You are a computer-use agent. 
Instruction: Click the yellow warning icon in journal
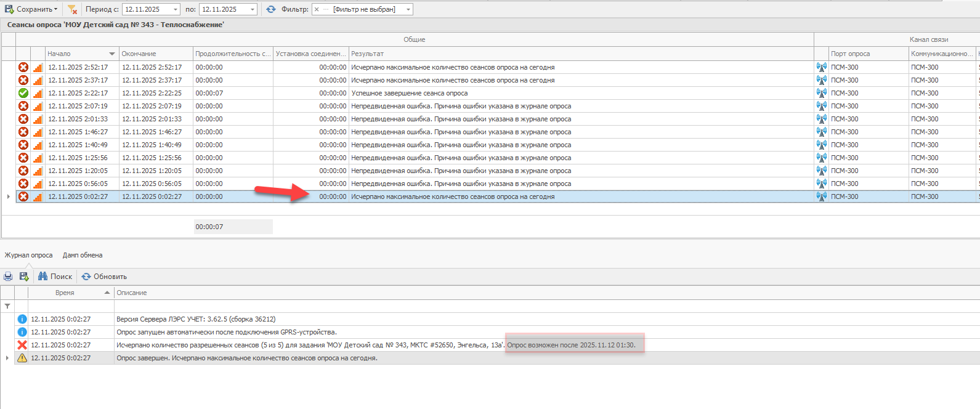click(22, 358)
